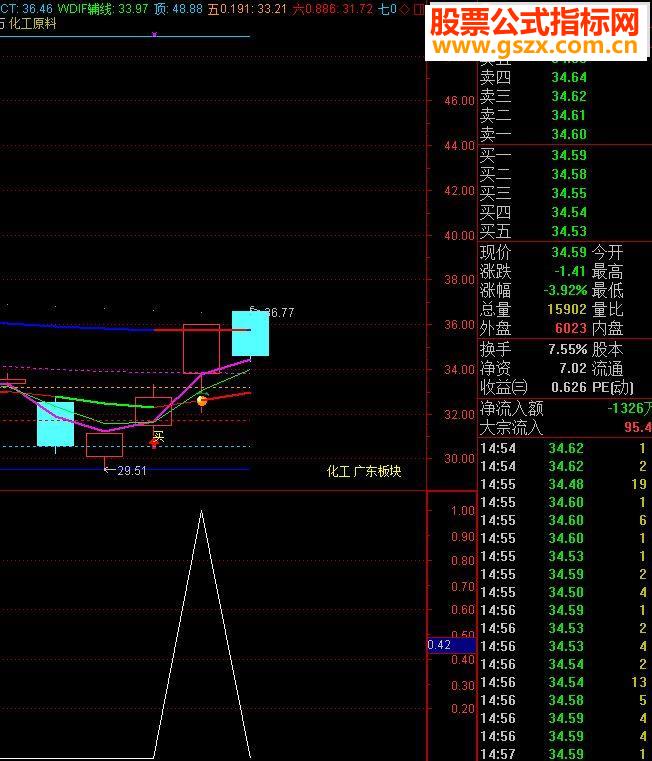Select tick row 14:55 34.48 volume 19
This screenshot has width=652, height=761.
pos(563,484)
